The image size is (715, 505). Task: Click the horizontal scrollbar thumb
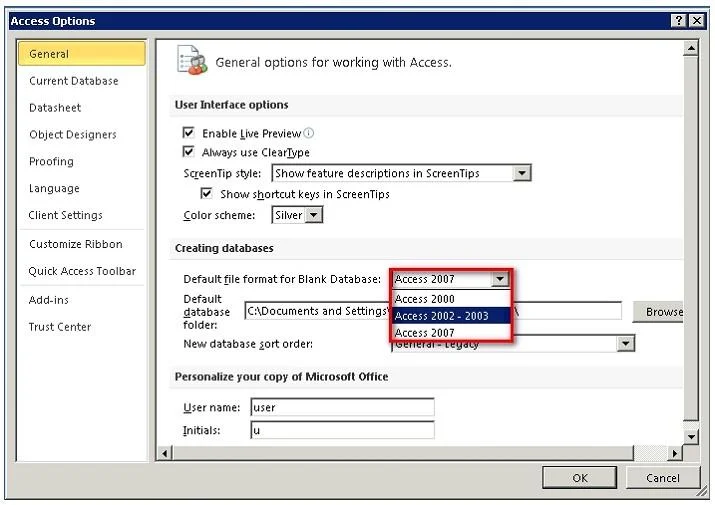[x=403, y=453]
